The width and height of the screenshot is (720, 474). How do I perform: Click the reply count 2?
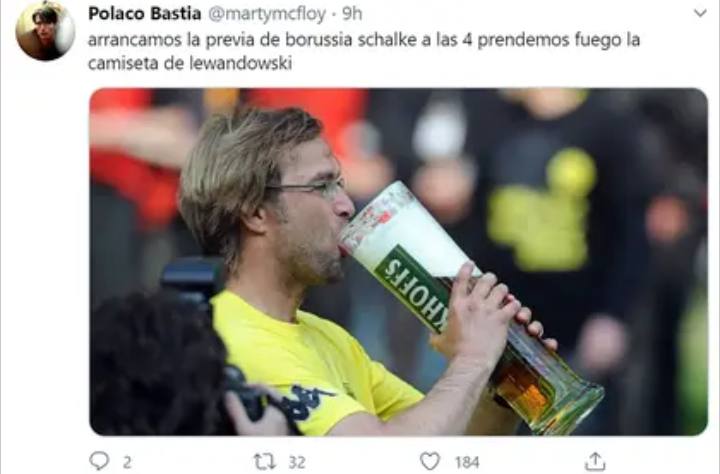click(127, 462)
